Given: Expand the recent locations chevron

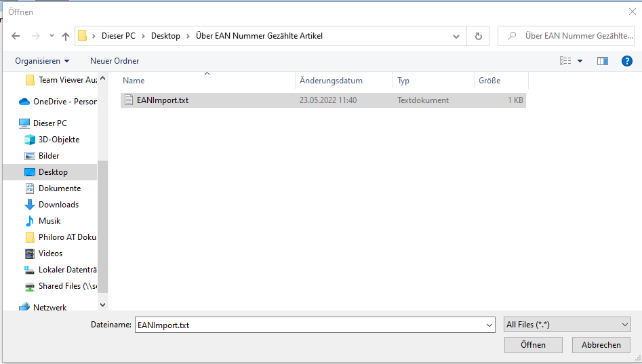Looking at the screenshot, I should [52, 36].
